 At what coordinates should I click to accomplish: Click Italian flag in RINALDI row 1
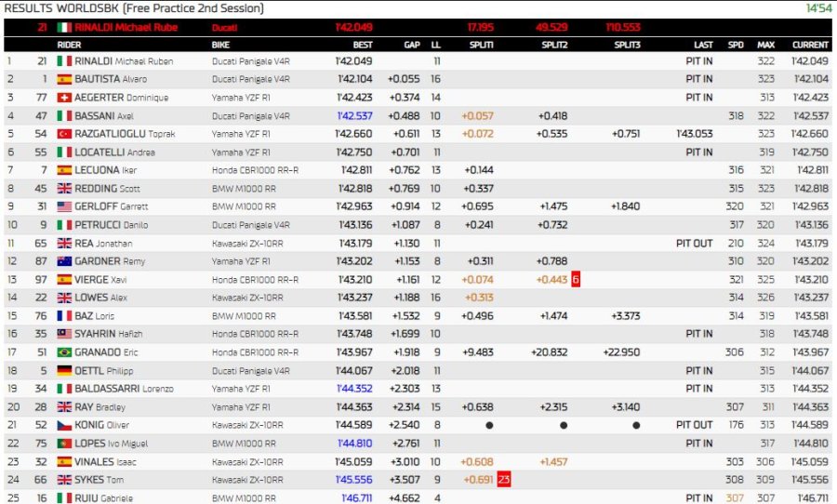(x=64, y=60)
